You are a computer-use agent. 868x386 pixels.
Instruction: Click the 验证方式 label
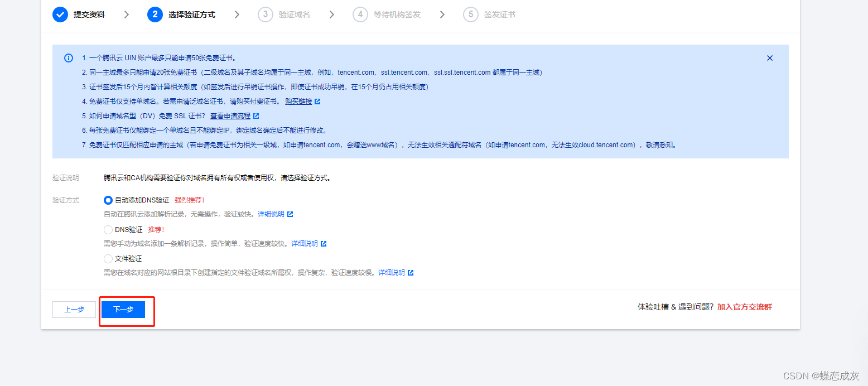66,200
